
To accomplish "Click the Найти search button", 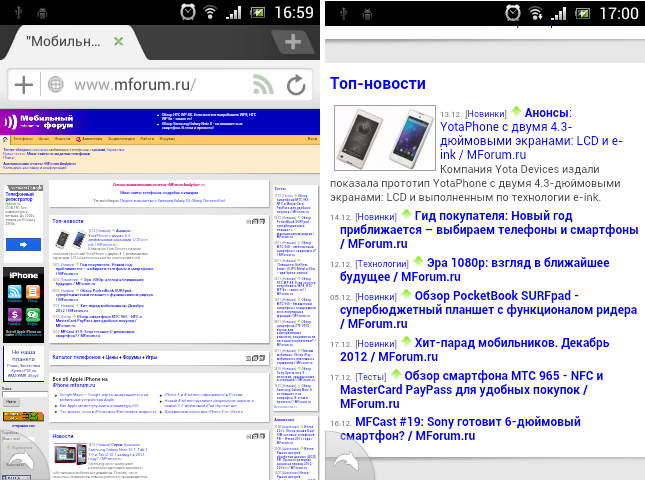I will click(11, 402).
